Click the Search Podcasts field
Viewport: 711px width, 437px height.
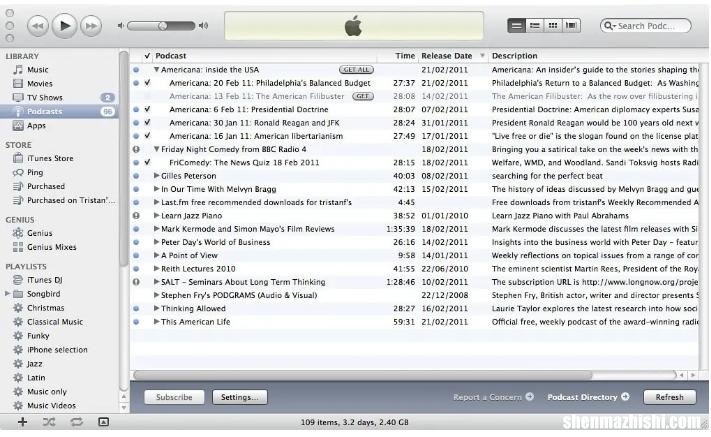pyautogui.click(x=645, y=26)
